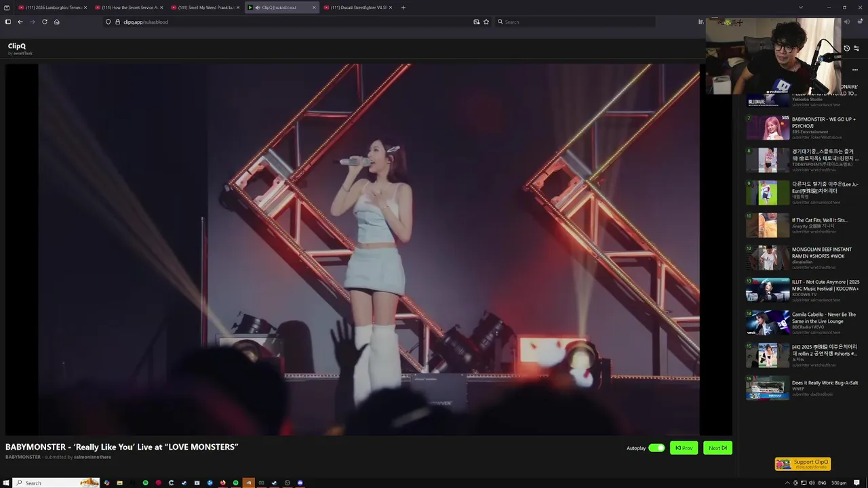Open the ClipQ history clock icon
The height and width of the screenshot is (488, 868).
(x=846, y=48)
